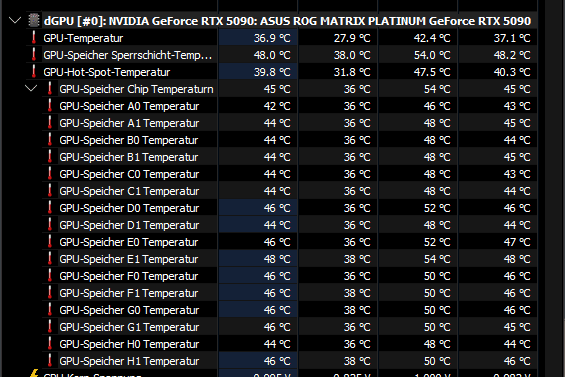Click thermometer icon of GPU-Temperatur row
This screenshot has height=377, width=565.
pos(34,37)
